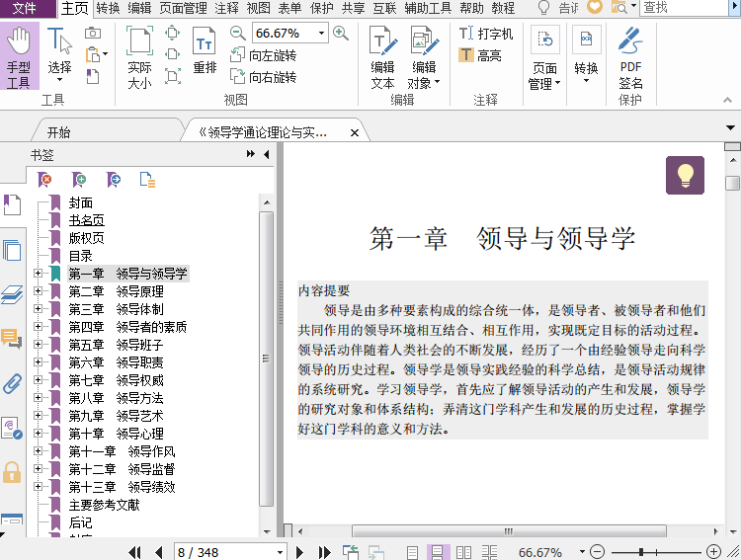Switch to the 编辑 ribbon tab
Image resolution: width=741 pixels, height=560 pixels.
(x=139, y=8)
